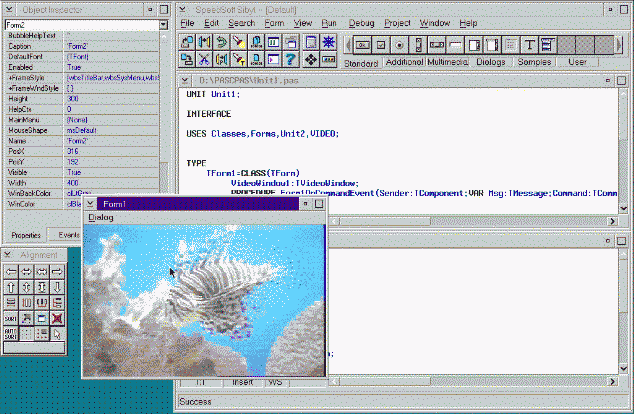Click align top up-arrow in Alignment panel

point(11,287)
